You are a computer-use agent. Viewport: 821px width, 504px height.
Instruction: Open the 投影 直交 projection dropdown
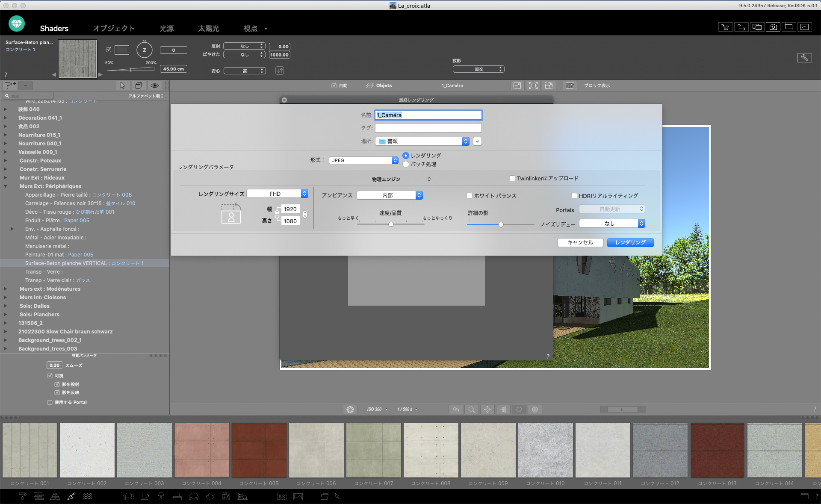point(479,69)
